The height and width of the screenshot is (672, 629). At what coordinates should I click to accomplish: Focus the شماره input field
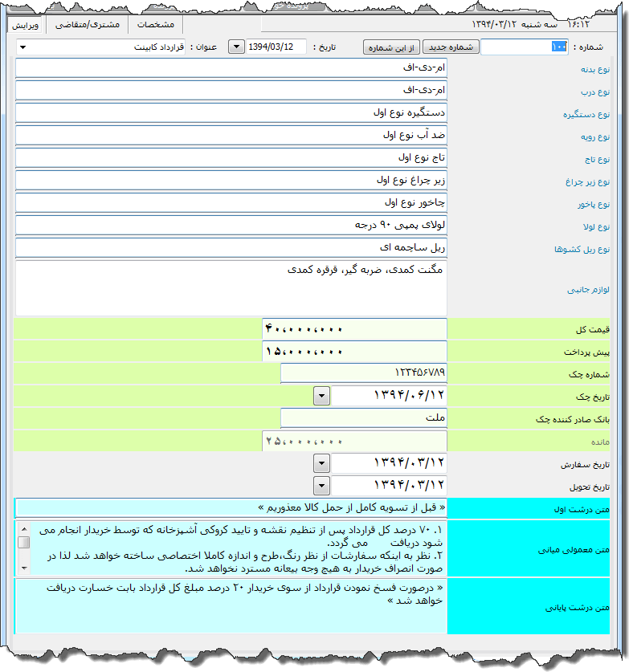tap(525, 47)
